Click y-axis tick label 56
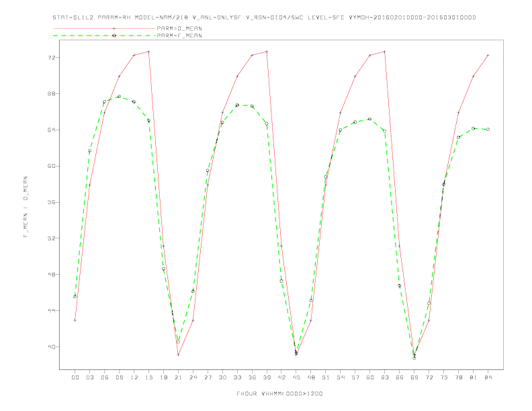Image resolution: width=532 pixels, height=411 pixels. [x=52, y=202]
